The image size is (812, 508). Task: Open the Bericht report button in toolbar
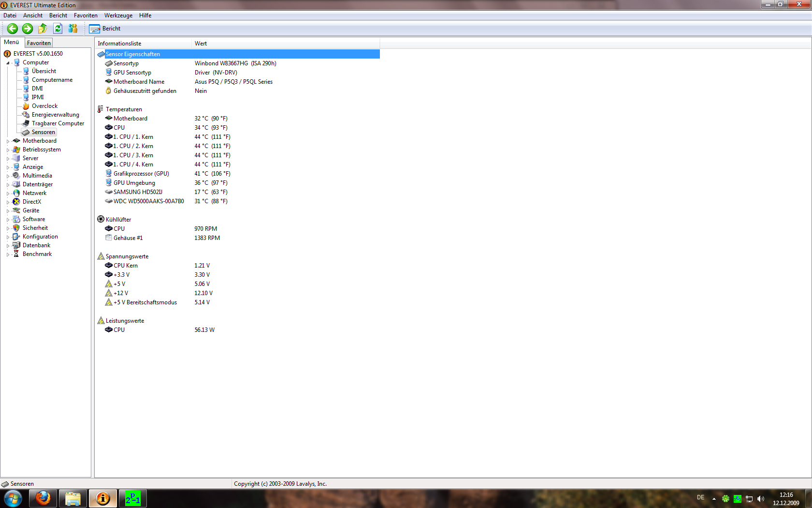pos(105,29)
